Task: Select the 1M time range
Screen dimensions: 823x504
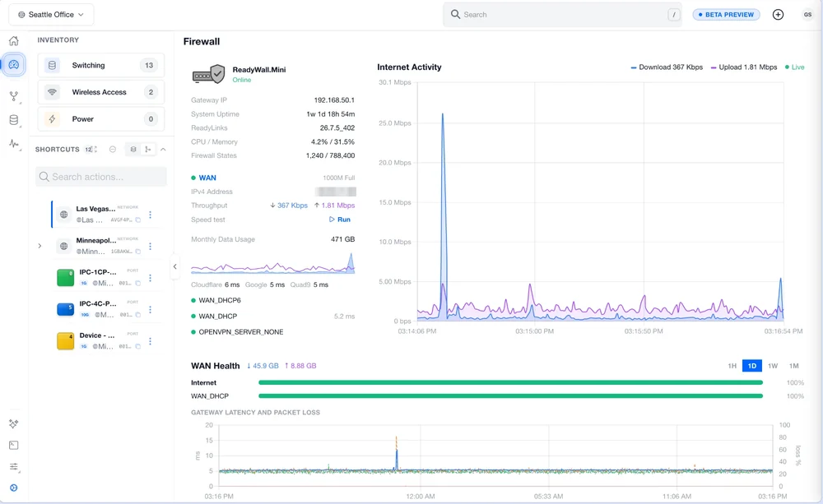Action: [793, 366]
